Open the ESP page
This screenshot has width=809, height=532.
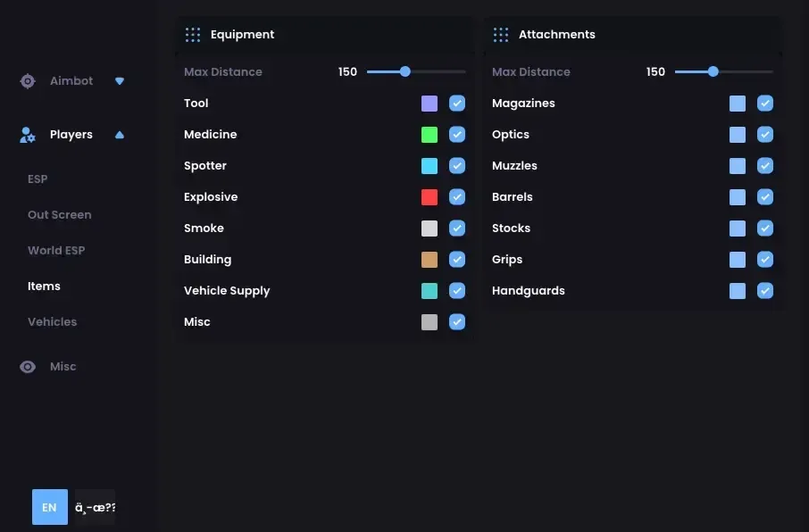click(38, 179)
